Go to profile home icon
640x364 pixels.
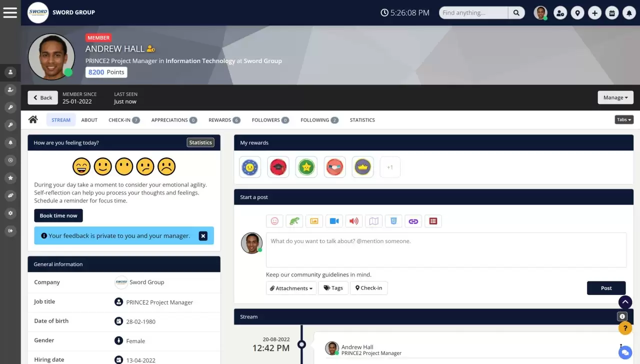[33, 119]
